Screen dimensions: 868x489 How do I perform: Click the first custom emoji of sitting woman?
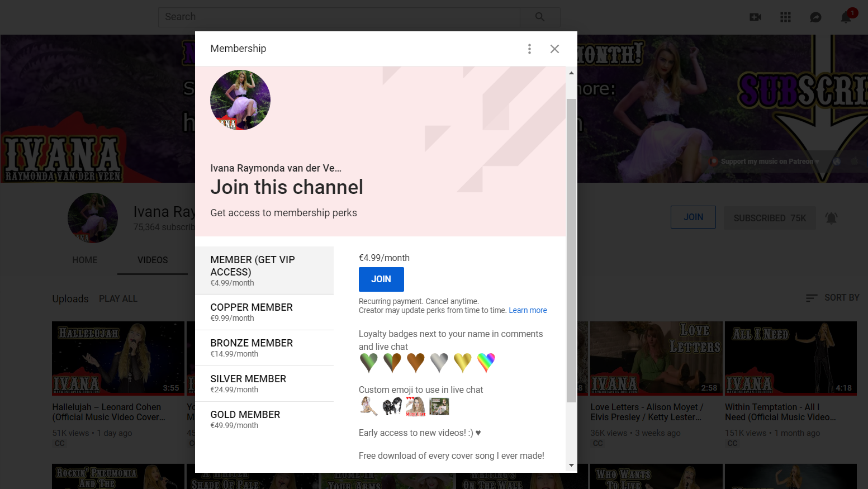tap(369, 406)
